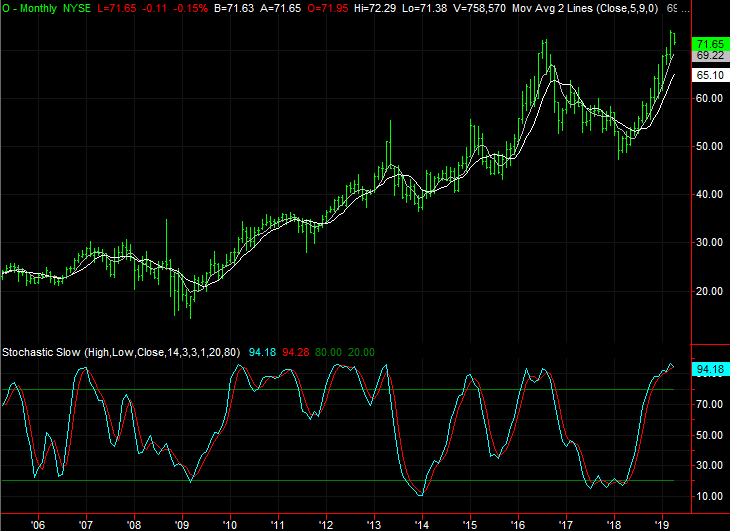Click the 71.65 current price tag
The width and height of the screenshot is (730, 531).
pos(710,44)
